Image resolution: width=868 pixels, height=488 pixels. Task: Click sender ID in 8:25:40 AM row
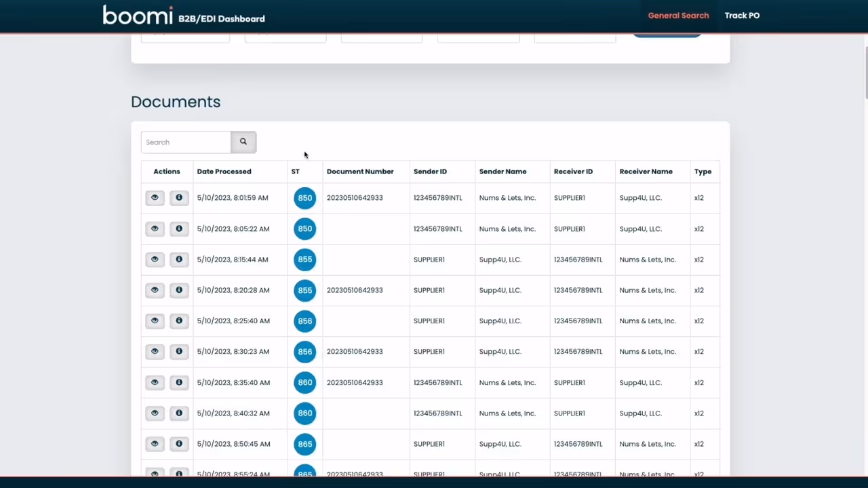(x=429, y=321)
